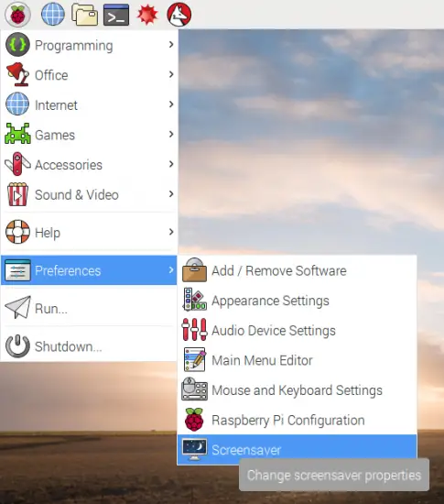Click the Audio Device Settings sliders icon

(x=194, y=330)
